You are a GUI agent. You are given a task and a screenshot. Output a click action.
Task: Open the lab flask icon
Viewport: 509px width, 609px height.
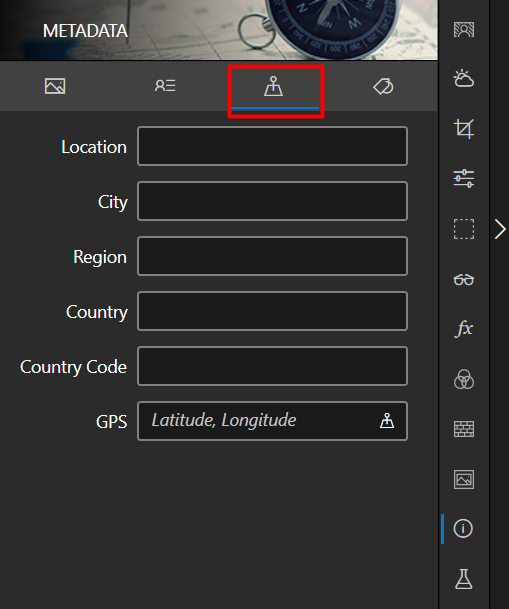[464, 579]
